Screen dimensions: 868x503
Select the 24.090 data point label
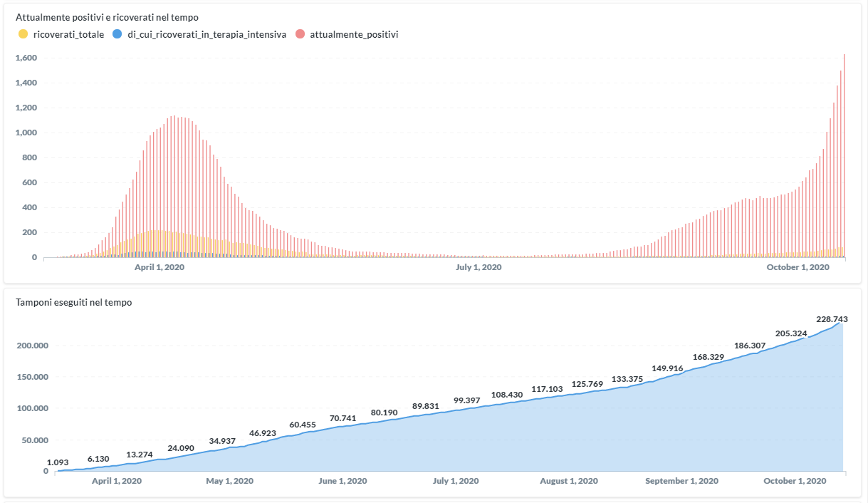tap(180, 448)
